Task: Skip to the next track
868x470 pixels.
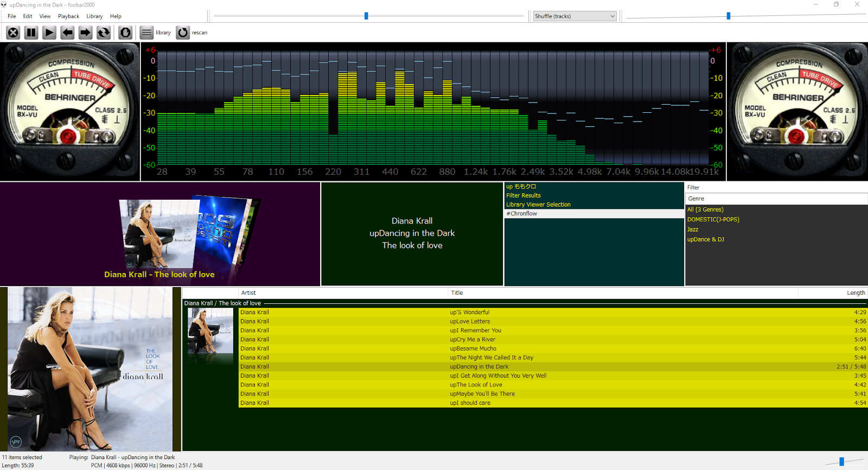Action: click(x=85, y=33)
